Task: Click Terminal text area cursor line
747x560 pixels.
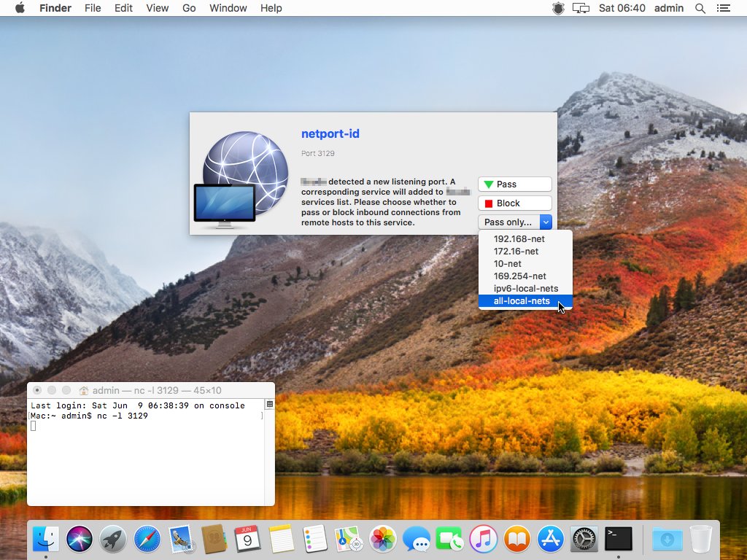Action: tap(34, 426)
